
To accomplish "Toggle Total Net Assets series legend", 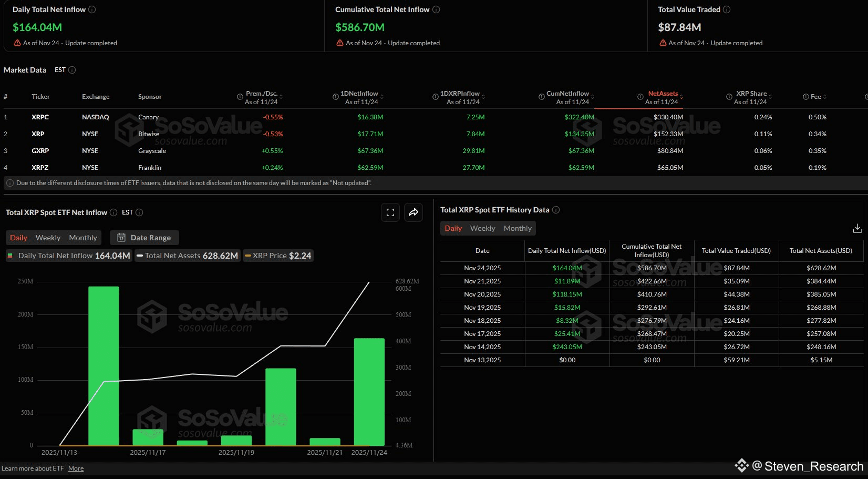I will [x=188, y=256].
